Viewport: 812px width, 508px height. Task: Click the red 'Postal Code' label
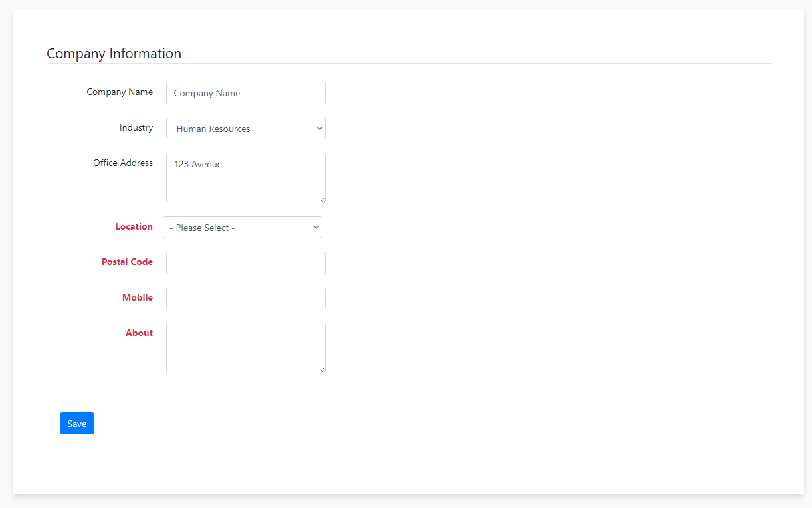(127, 262)
